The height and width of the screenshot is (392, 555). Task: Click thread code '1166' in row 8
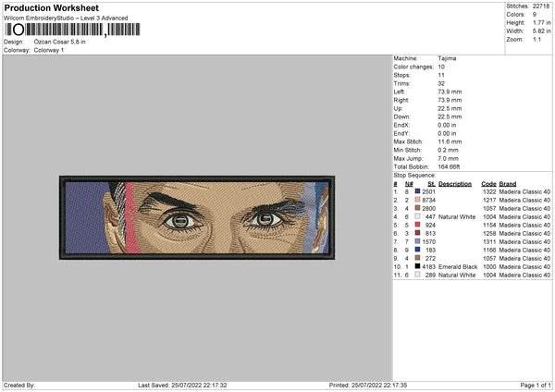tap(489, 251)
